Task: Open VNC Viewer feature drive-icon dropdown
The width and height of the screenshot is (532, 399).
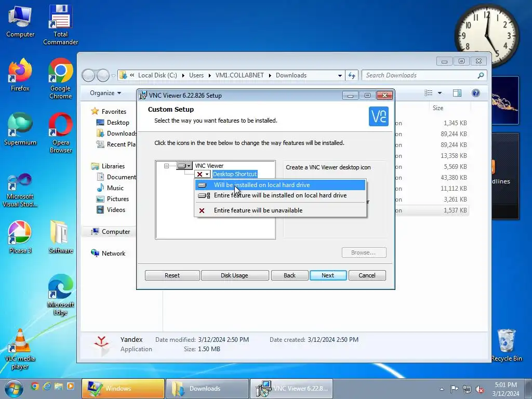Action: pos(184,166)
